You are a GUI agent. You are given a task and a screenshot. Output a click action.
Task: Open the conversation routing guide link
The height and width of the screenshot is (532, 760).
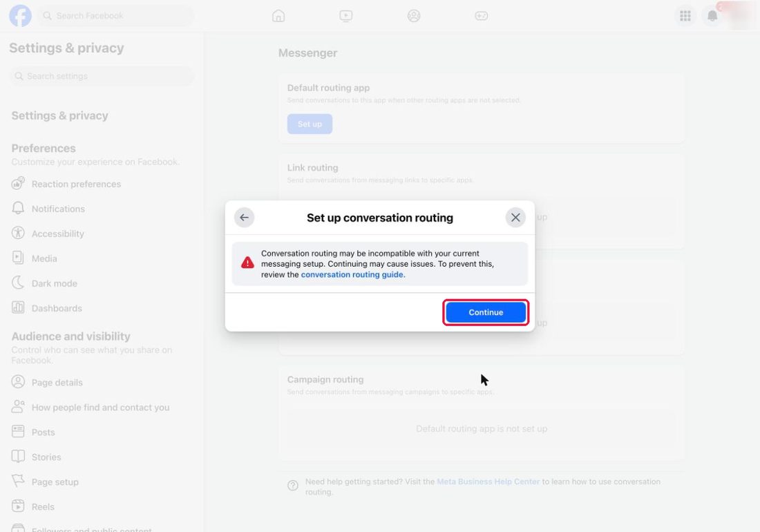click(x=353, y=275)
